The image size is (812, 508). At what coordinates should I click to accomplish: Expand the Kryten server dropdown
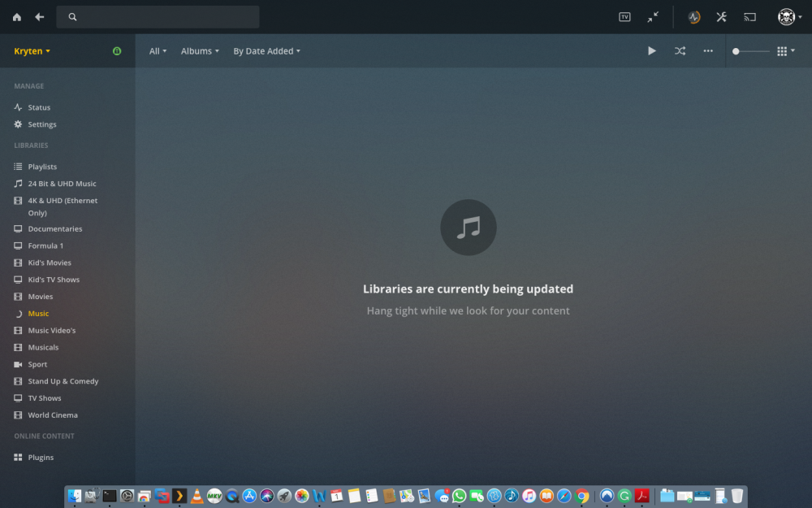[x=32, y=50]
